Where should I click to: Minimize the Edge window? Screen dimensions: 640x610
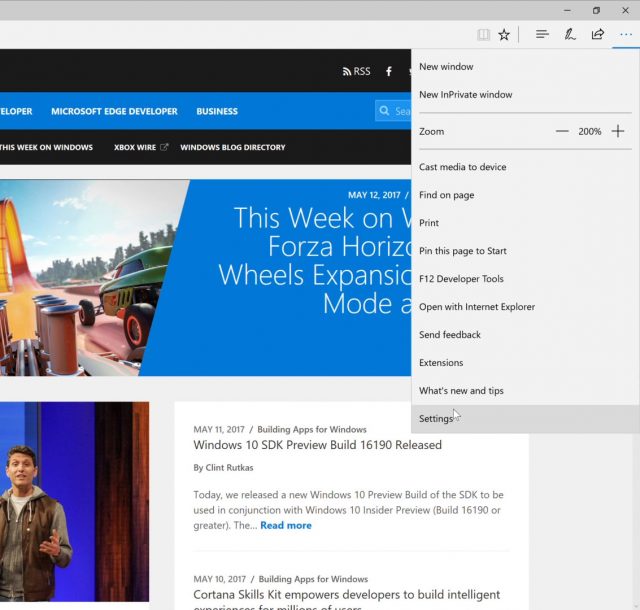[567, 11]
